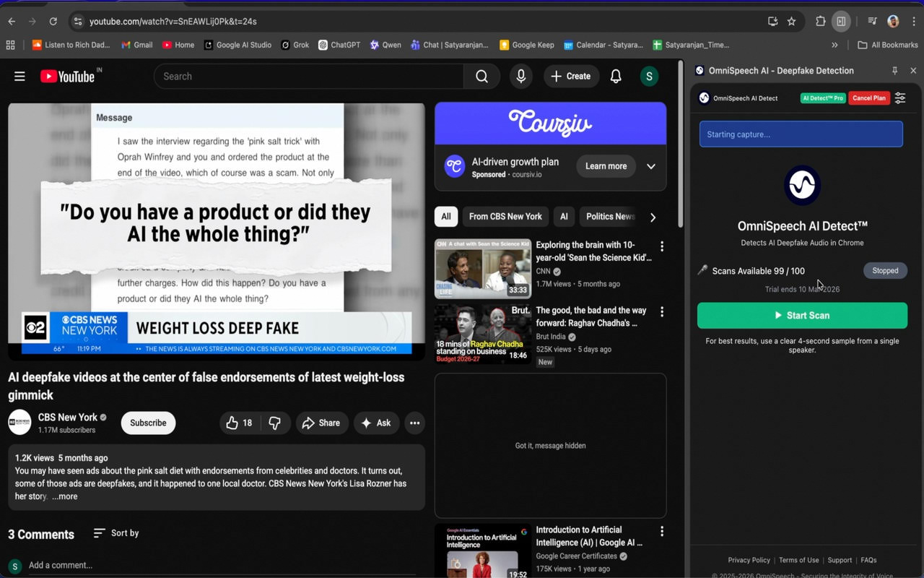Open more actions menu beside Ask
The width and height of the screenshot is (924, 578).
[x=414, y=423]
